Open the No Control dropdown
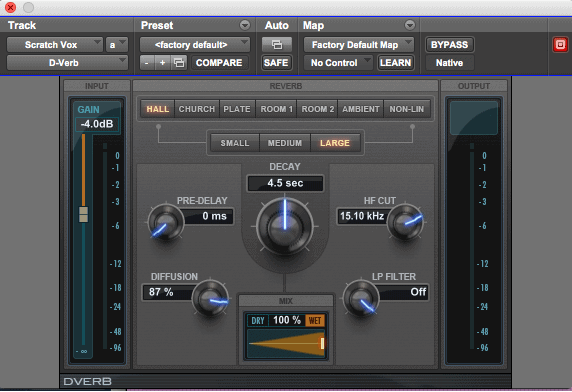This screenshot has width=572, height=392. pyautogui.click(x=338, y=63)
